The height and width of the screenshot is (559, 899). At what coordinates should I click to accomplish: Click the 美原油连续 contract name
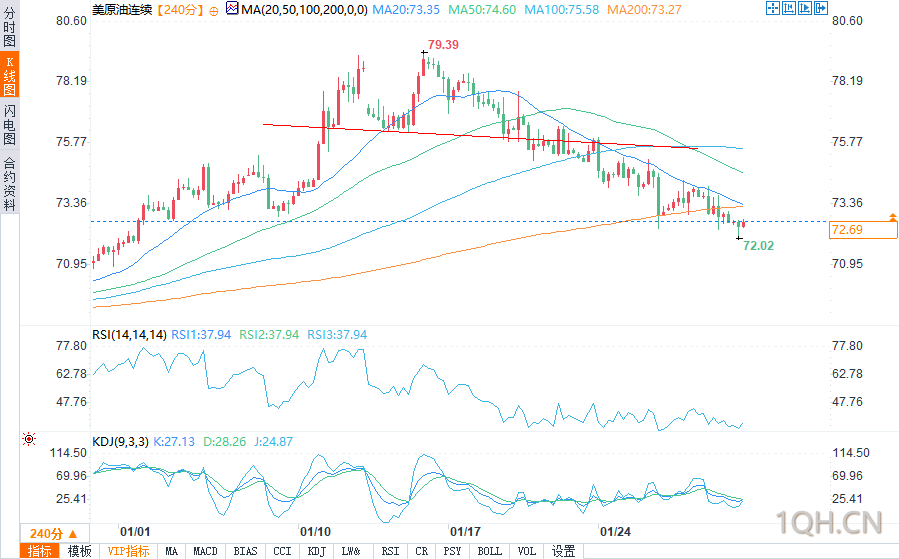tap(122, 10)
